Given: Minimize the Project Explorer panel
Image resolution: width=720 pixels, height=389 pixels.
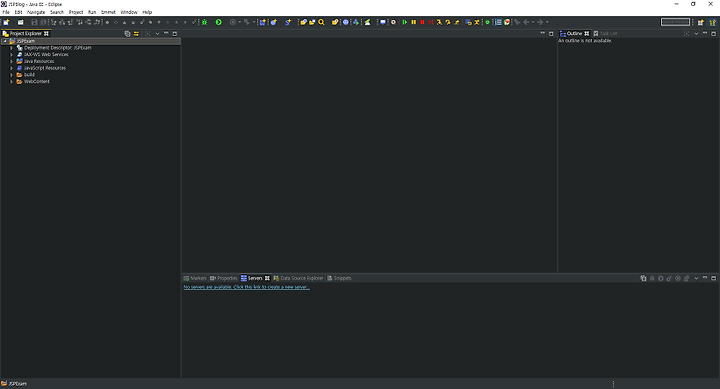Looking at the screenshot, I should point(166,33).
